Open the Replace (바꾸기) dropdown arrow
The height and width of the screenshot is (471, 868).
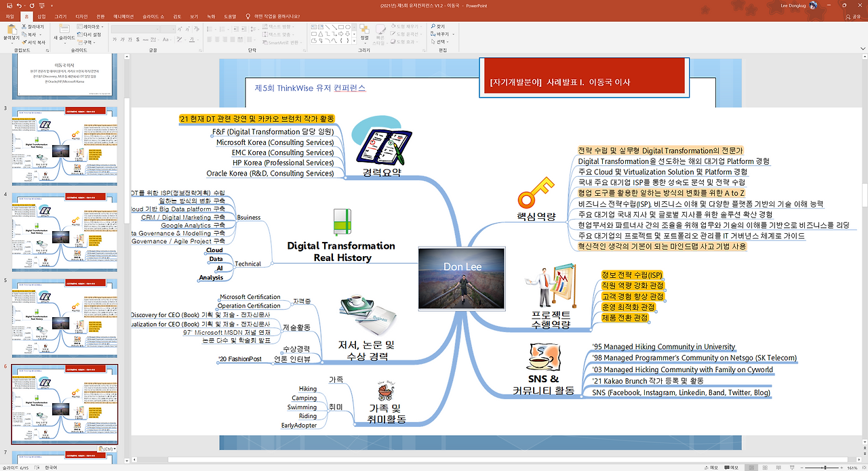[453, 34]
